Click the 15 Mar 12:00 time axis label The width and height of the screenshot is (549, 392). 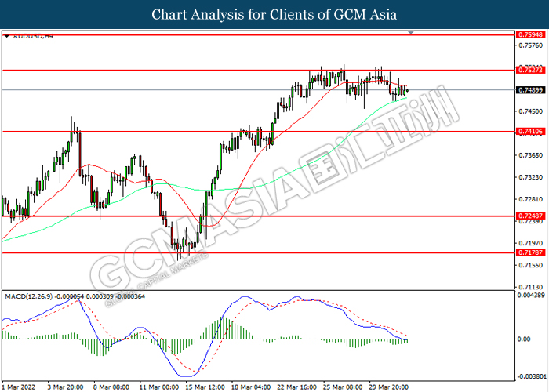point(205,387)
